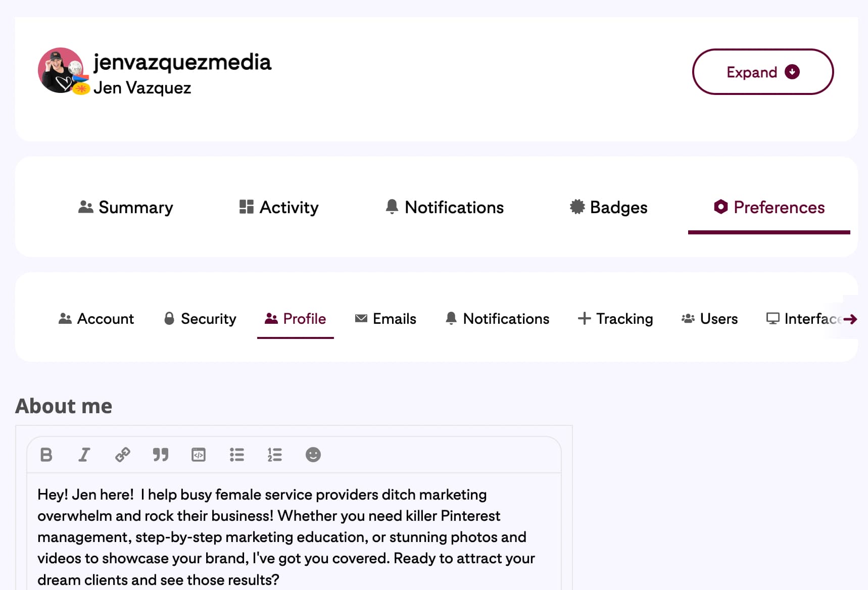Viewport: 868px width, 590px height.
Task: Open the Summary tab
Action: [x=126, y=207]
